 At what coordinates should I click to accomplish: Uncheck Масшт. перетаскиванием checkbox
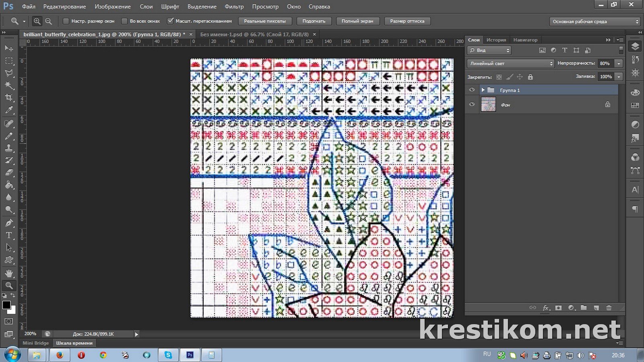click(171, 21)
